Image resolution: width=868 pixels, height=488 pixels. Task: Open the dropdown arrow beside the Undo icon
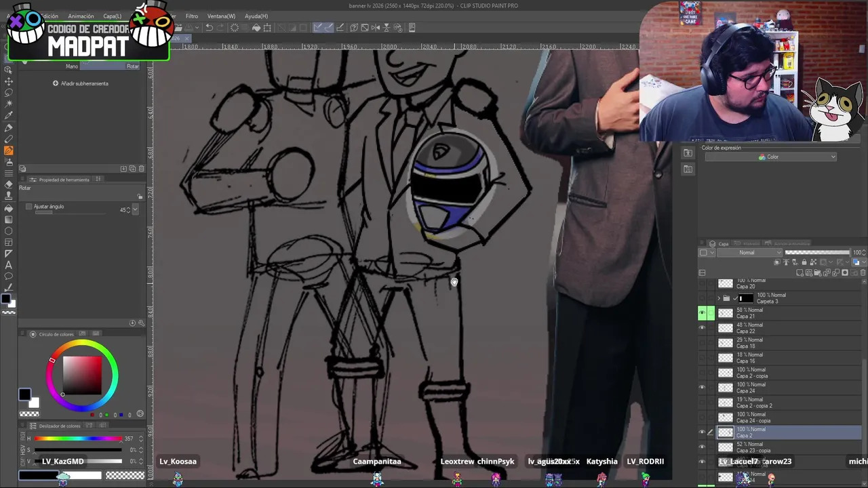(x=197, y=28)
